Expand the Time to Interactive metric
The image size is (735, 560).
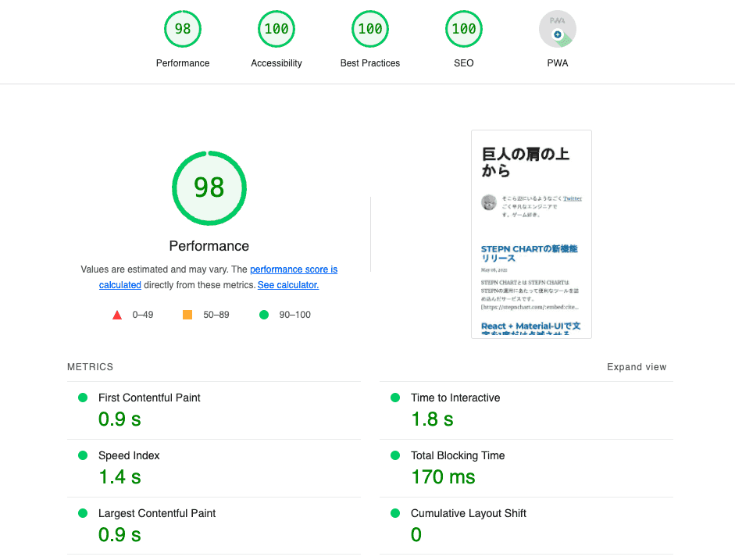455,398
